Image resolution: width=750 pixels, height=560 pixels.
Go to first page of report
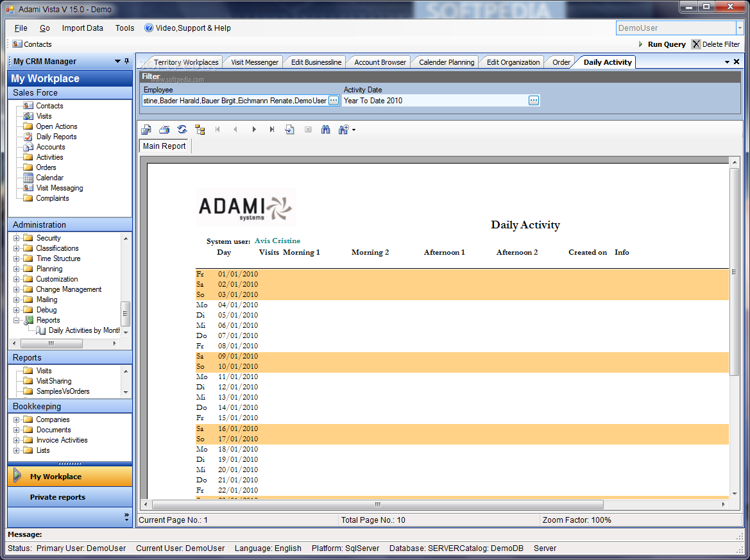click(x=217, y=130)
